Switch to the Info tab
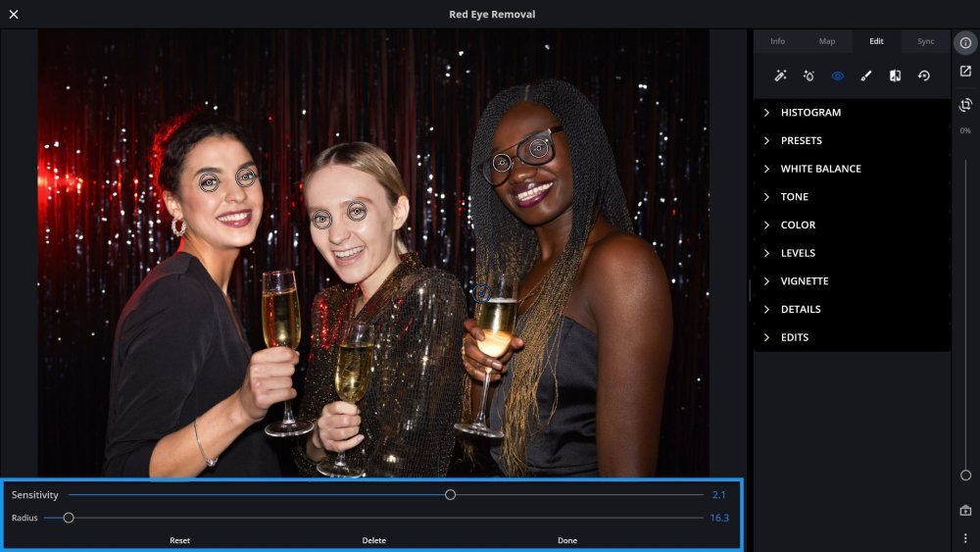The width and height of the screenshot is (980, 552). pos(777,41)
